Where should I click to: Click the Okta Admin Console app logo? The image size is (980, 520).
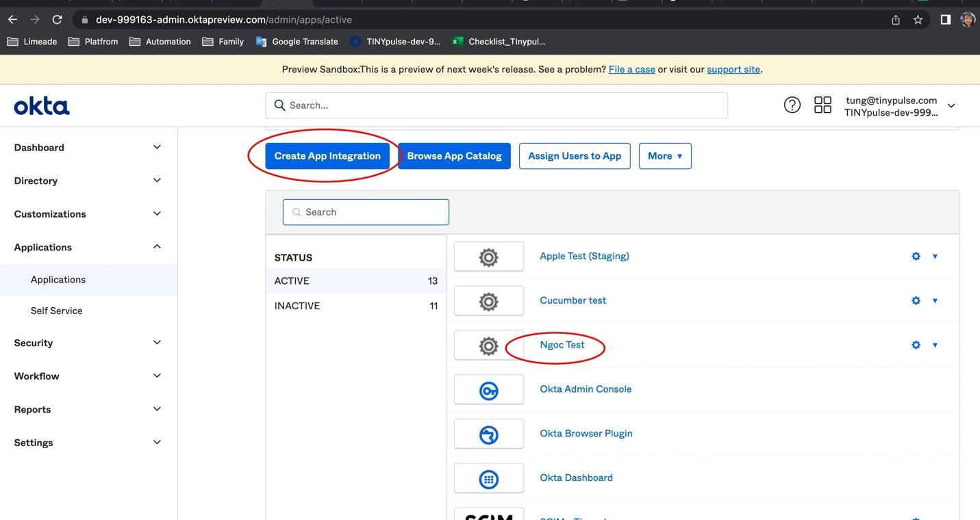click(489, 390)
